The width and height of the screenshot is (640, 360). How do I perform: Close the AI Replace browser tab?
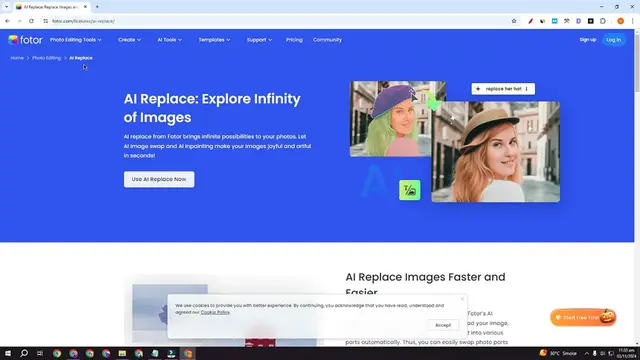coord(85,7)
